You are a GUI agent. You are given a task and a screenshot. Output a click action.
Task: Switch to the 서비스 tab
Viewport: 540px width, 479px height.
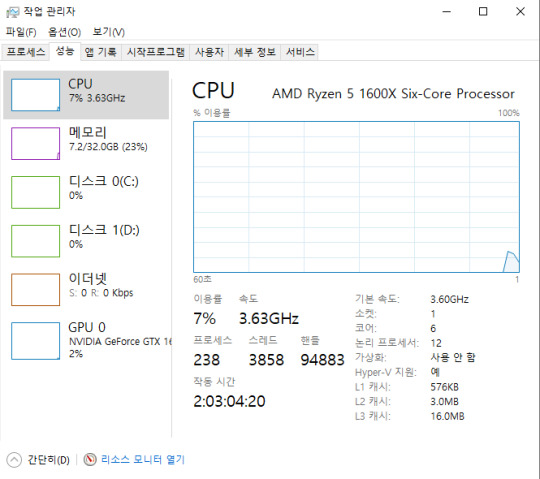tap(300, 52)
